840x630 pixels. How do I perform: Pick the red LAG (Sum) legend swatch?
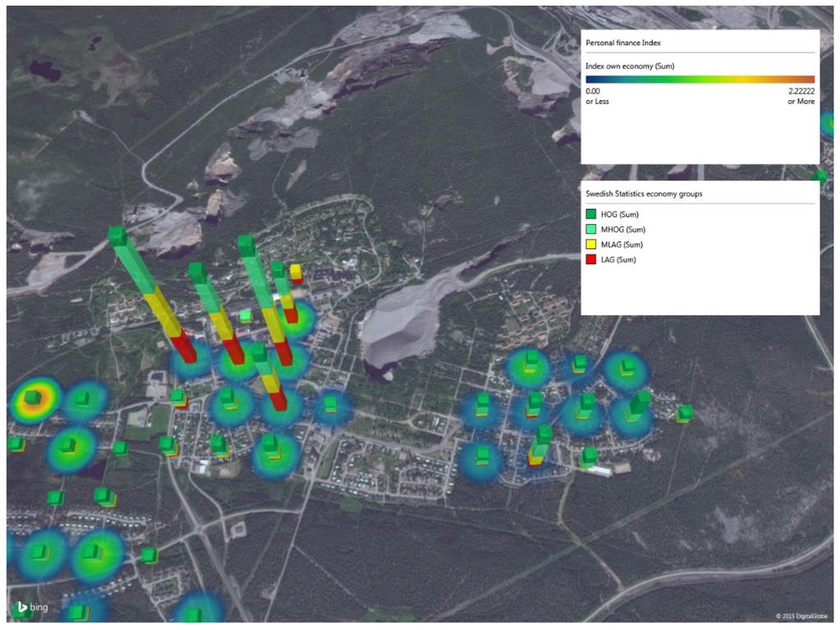click(591, 260)
